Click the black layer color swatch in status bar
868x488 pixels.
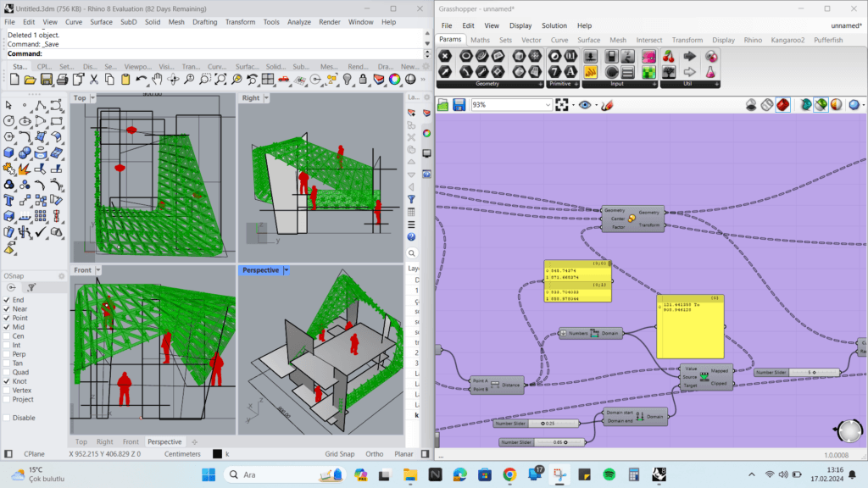click(x=218, y=454)
